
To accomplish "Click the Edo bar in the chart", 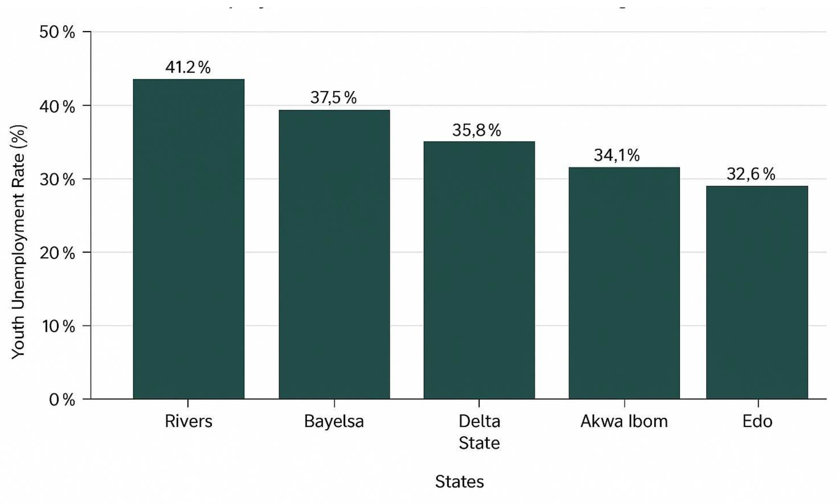I will point(757,292).
